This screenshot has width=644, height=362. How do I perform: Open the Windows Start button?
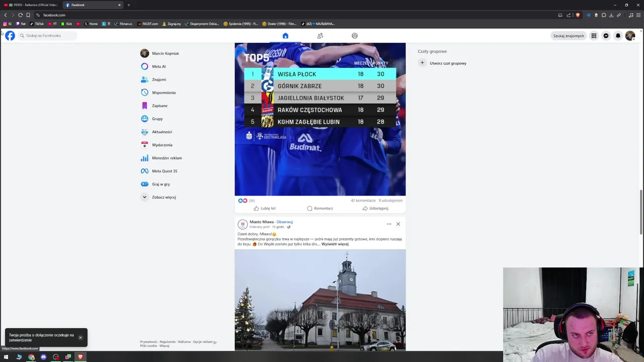(6, 357)
